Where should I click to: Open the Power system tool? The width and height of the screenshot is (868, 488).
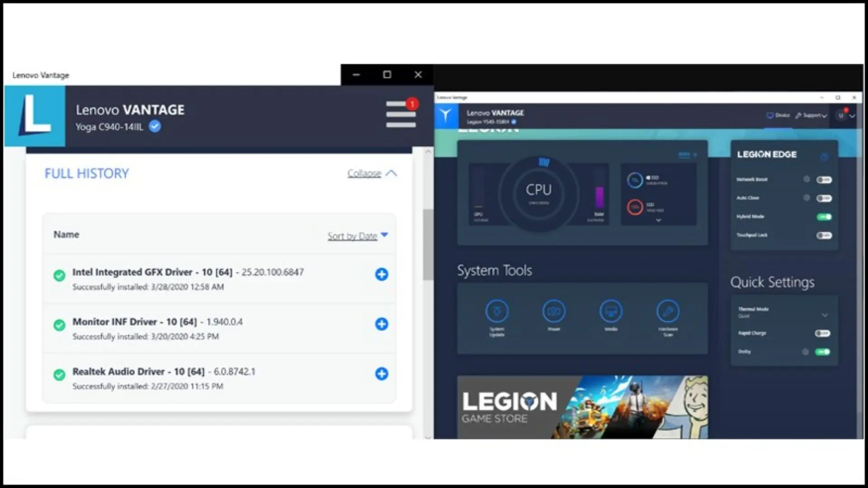coord(554,311)
